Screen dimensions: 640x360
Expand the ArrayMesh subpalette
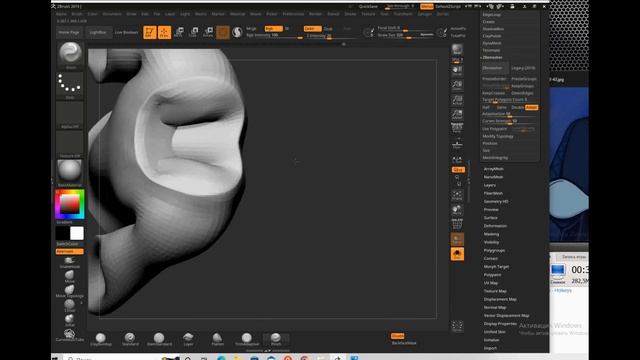click(493, 169)
